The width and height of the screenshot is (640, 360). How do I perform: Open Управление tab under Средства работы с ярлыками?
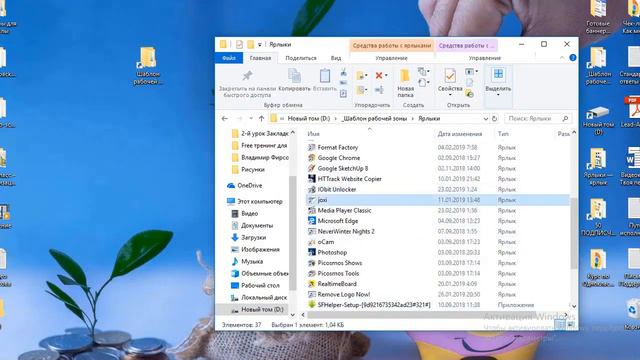coord(391,58)
